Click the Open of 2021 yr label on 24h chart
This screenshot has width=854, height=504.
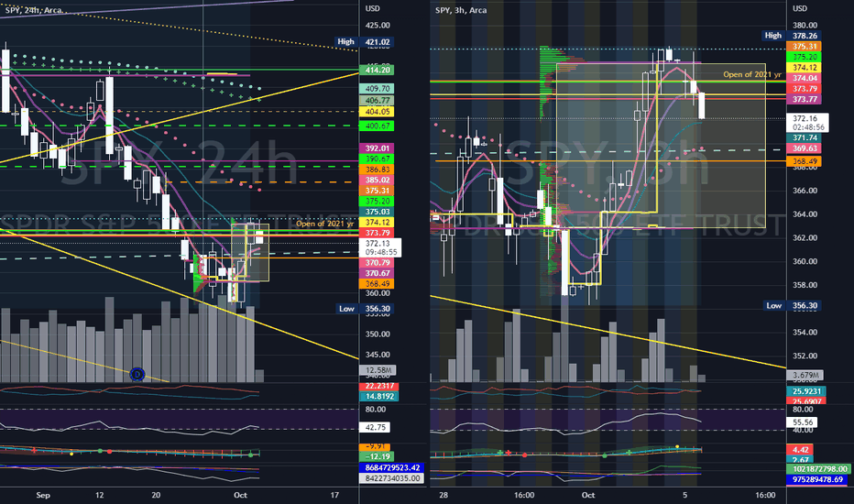(x=324, y=224)
